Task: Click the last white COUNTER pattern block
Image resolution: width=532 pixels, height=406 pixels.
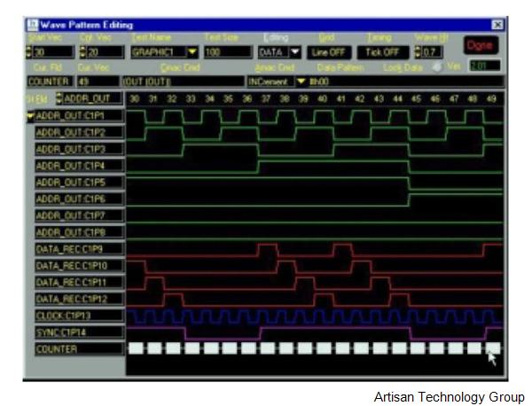Action: coord(493,348)
